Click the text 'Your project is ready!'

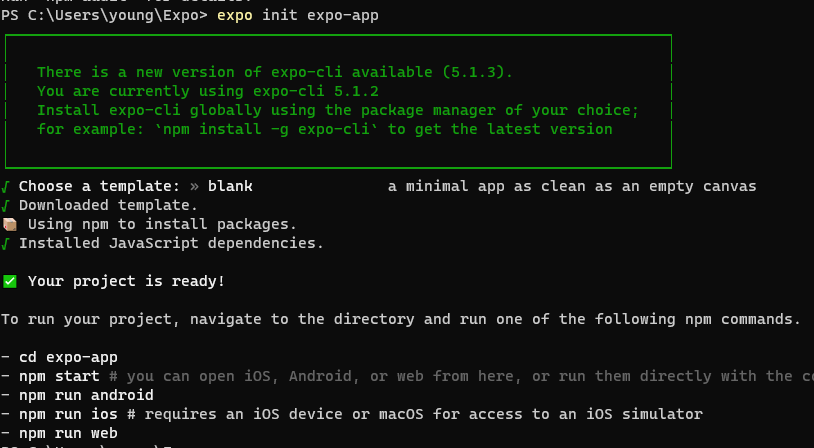click(126, 281)
